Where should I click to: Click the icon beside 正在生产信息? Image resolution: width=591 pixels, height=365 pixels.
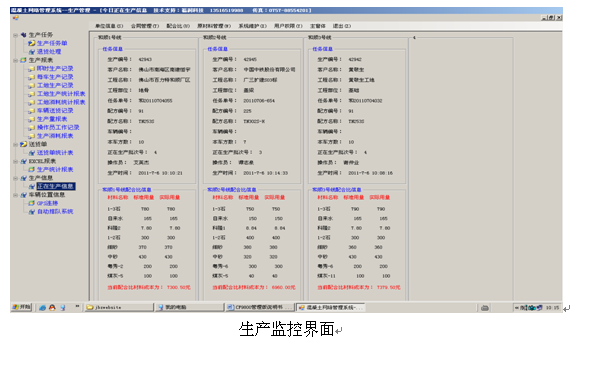click(x=32, y=186)
